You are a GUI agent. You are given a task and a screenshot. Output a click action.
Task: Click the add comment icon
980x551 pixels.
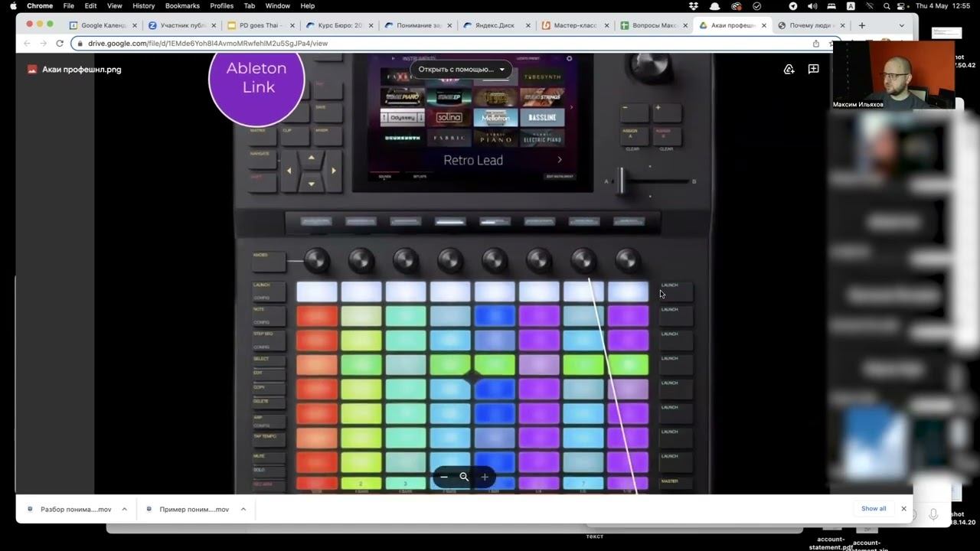pyautogui.click(x=813, y=69)
